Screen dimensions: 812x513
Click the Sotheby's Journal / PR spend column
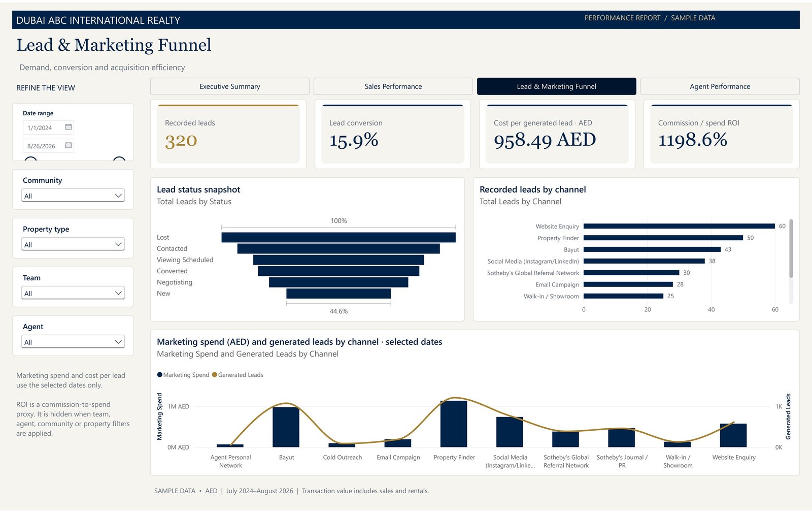coord(622,437)
